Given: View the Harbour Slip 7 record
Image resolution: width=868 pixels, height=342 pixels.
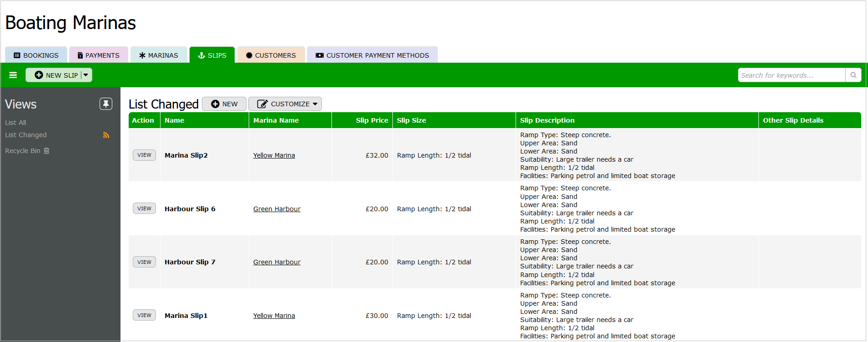Looking at the screenshot, I should (144, 262).
